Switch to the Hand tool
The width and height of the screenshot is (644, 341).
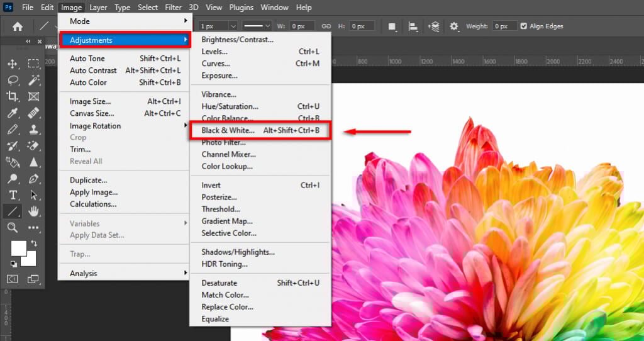34,211
